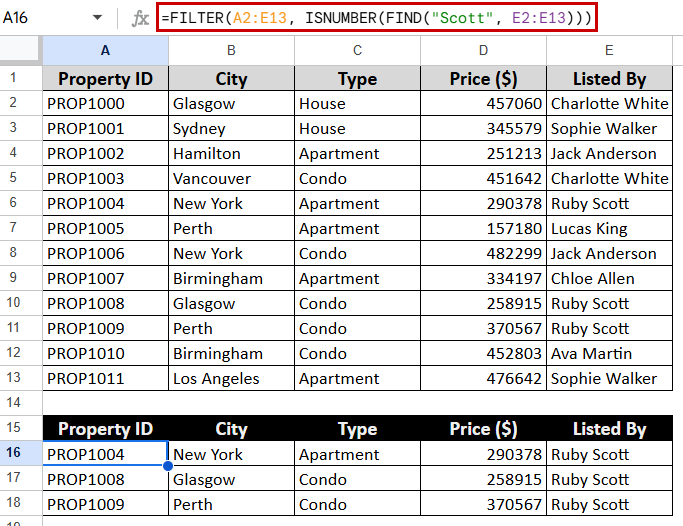Click Charlotte White in row 2
This screenshot has height=526, width=683.
point(609,103)
